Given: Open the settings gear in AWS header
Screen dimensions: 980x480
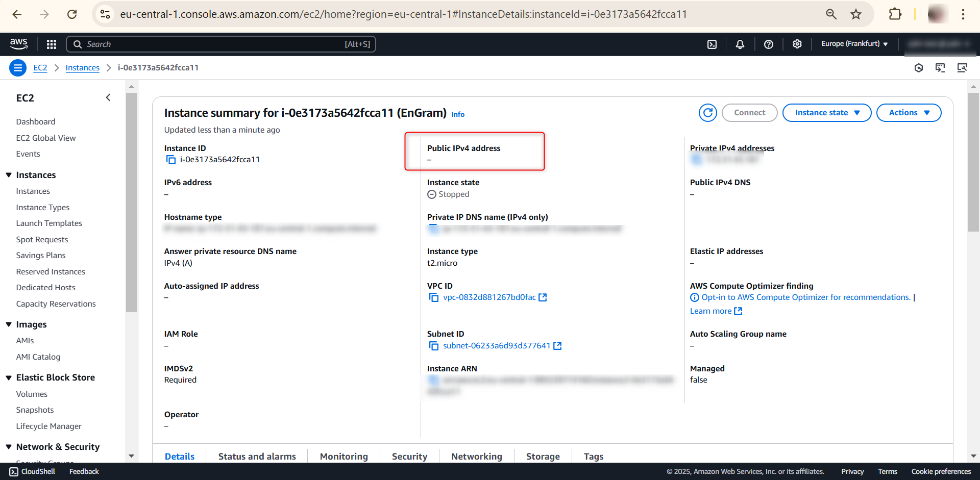Looking at the screenshot, I should pyautogui.click(x=797, y=44).
